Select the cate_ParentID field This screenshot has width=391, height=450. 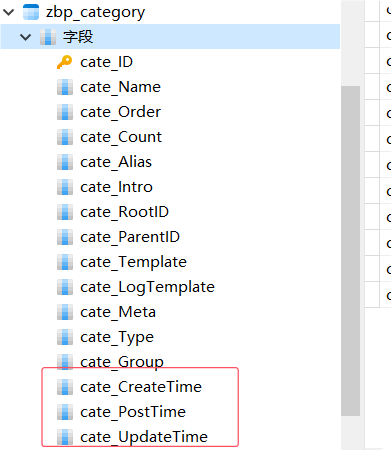(130, 237)
